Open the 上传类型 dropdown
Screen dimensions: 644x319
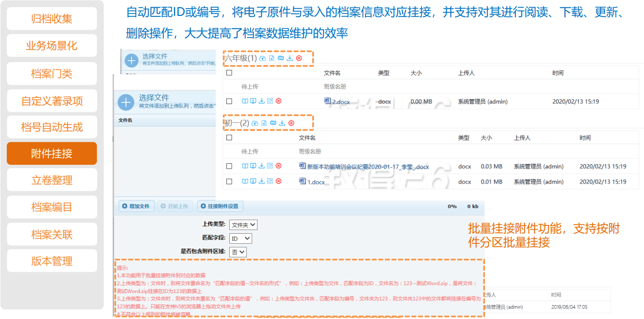[x=243, y=225]
